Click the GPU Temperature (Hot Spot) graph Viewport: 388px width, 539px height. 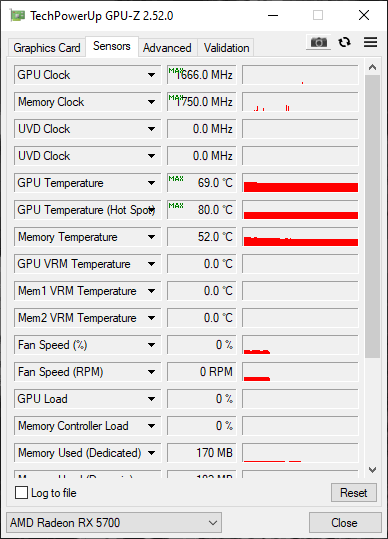pyautogui.click(x=300, y=210)
